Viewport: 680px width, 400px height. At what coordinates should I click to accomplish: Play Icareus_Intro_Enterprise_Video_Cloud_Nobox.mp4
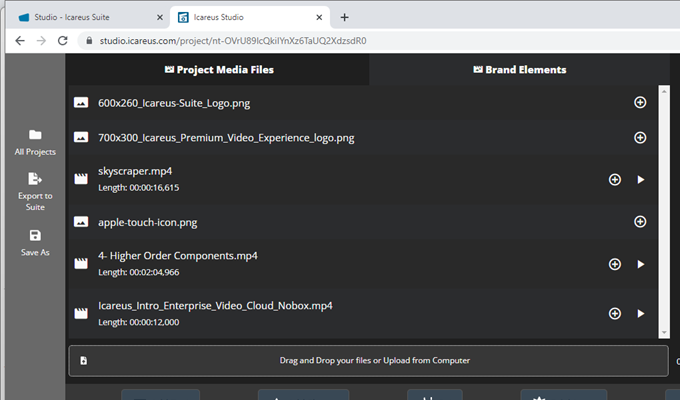(641, 313)
